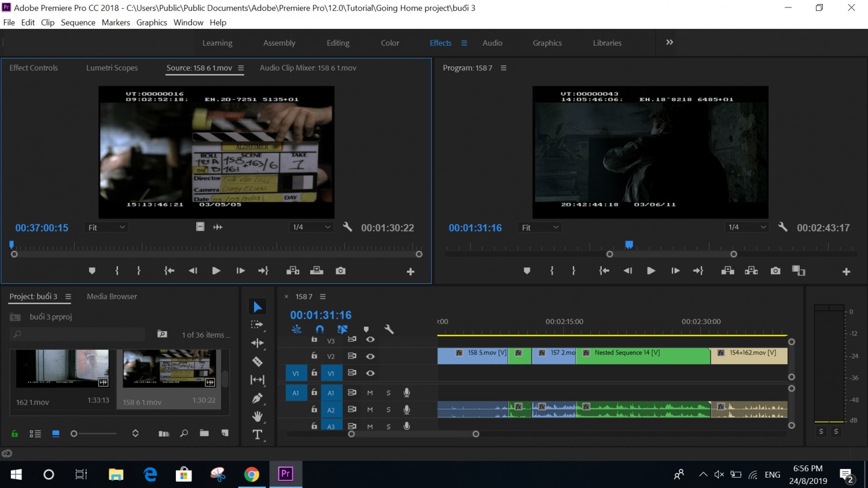Click the Insert button in Source monitor
The image size is (868, 488).
pyautogui.click(x=293, y=271)
